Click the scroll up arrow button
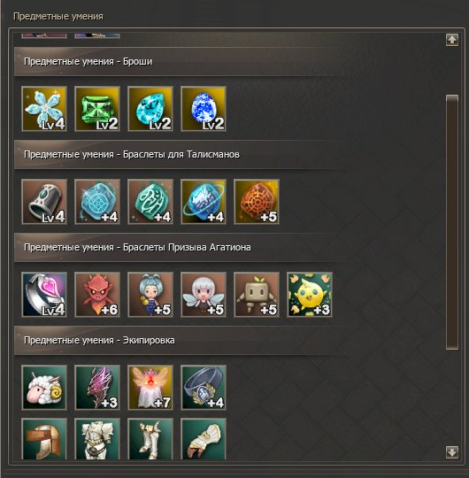Image resolution: width=469 pixels, height=478 pixels. pos(452,40)
